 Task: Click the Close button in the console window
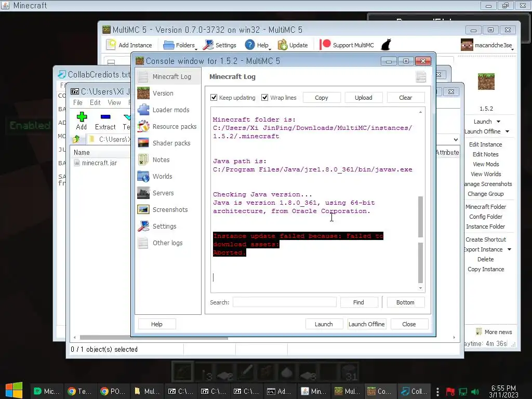[x=409, y=324]
